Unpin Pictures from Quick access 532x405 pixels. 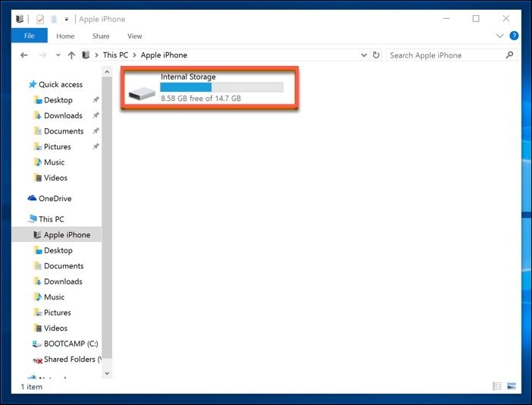(x=95, y=147)
